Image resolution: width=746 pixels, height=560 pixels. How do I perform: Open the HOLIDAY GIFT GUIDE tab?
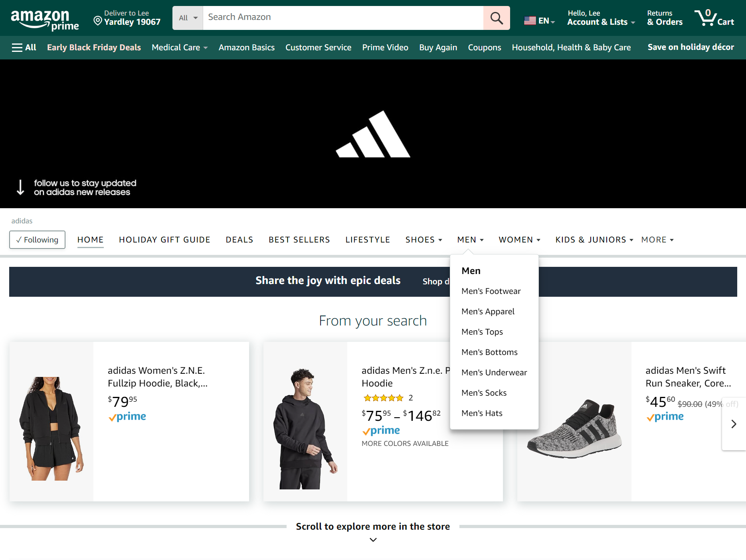[x=164, y=240]
